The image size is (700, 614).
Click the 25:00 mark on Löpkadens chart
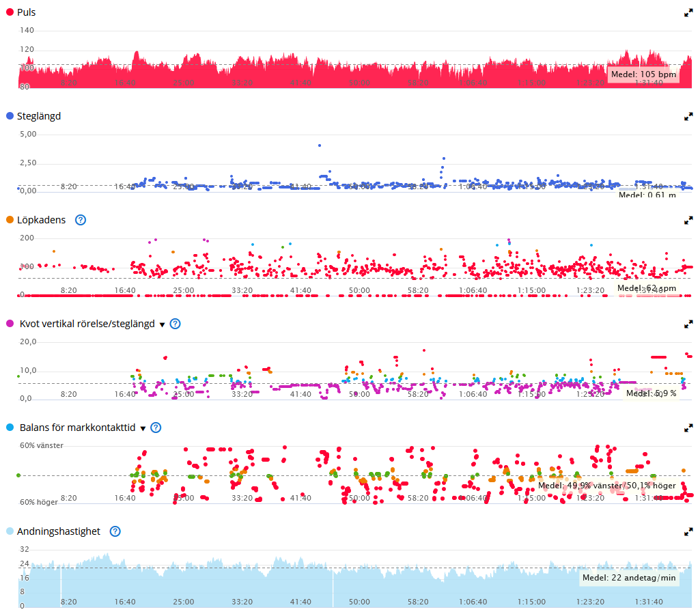click(x=184, y=290)
